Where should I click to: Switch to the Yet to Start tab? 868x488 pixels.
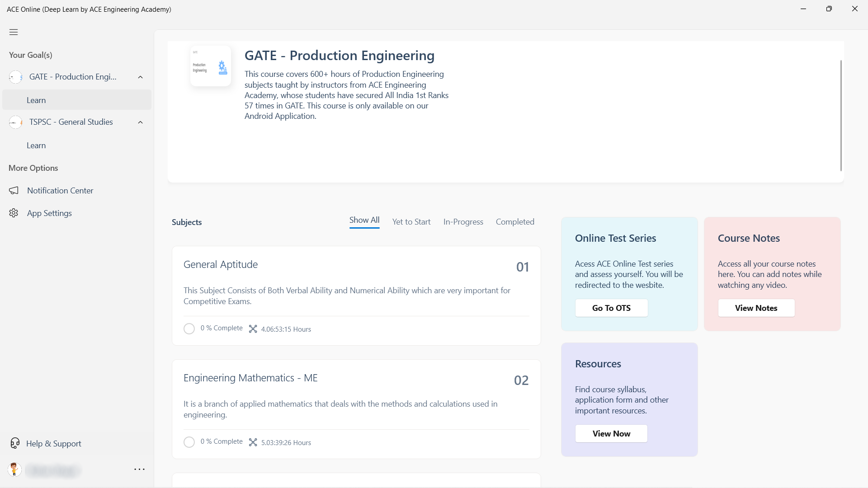click(411, 222)
